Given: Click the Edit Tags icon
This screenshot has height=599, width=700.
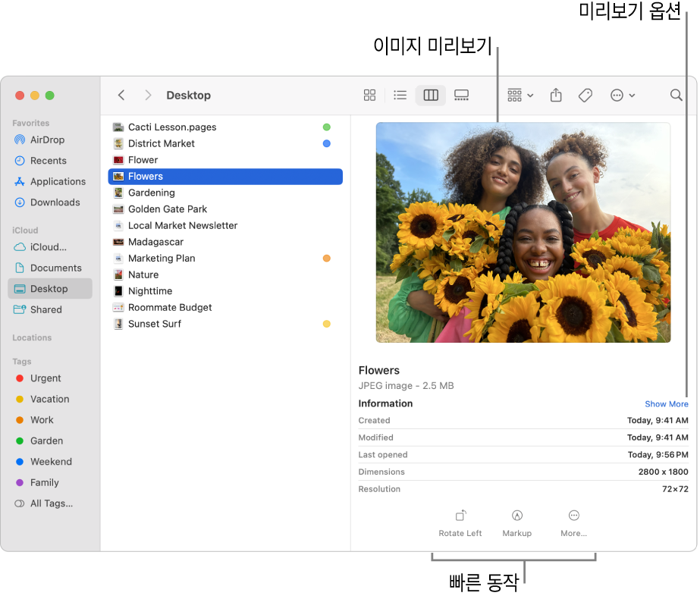Looking at the screenshot, I should (585, 95).
